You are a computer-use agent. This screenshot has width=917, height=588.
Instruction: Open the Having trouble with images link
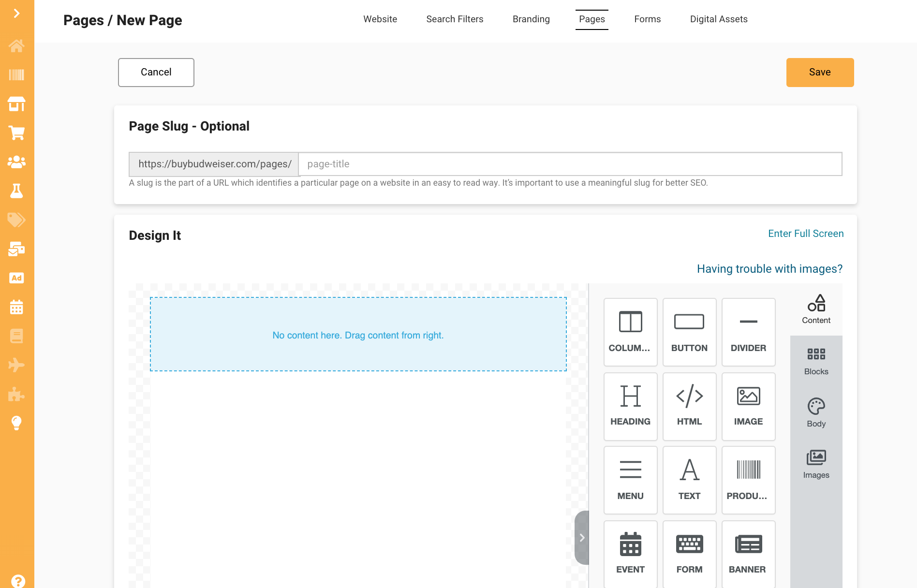pyautogui.click(x=769, y=269)
